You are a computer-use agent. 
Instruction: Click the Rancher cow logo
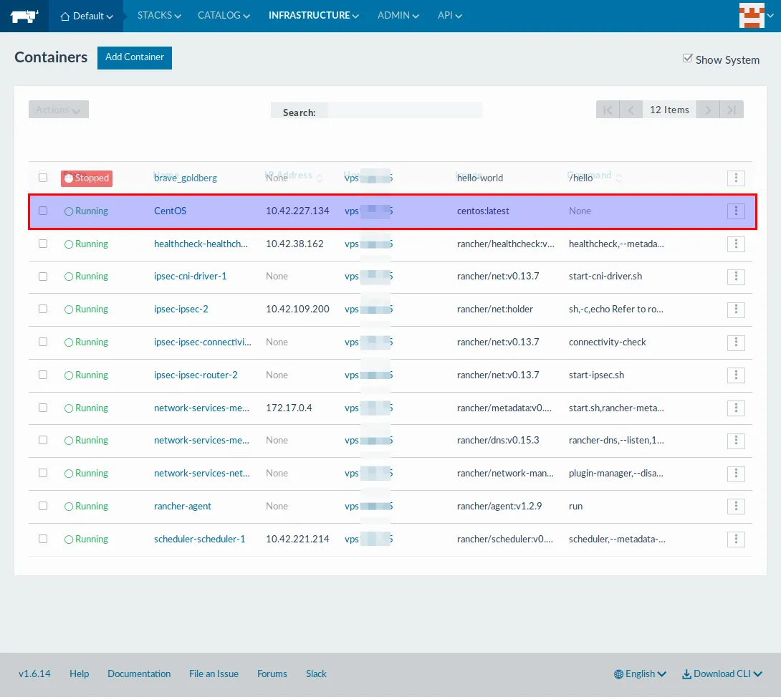click(24, 16)
